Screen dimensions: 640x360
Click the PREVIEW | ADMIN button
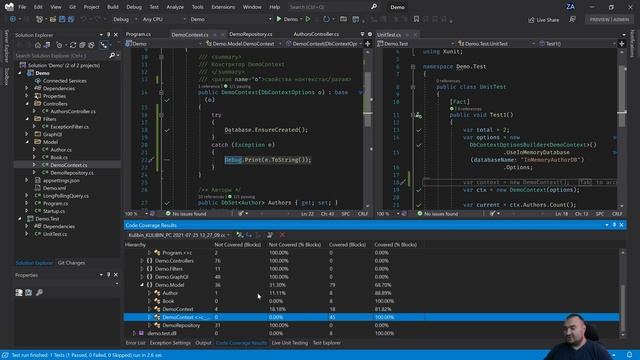(x=609, y=20)
